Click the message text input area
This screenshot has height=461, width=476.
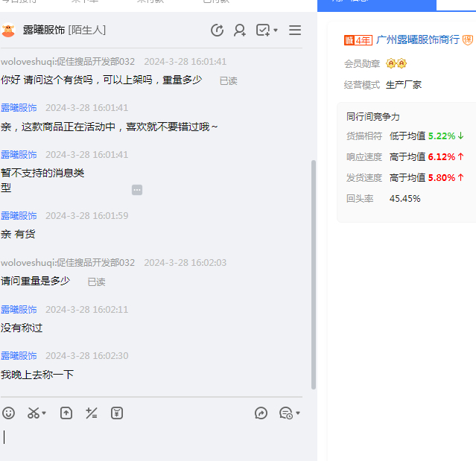pyautogui.click(x=149, y=439)
